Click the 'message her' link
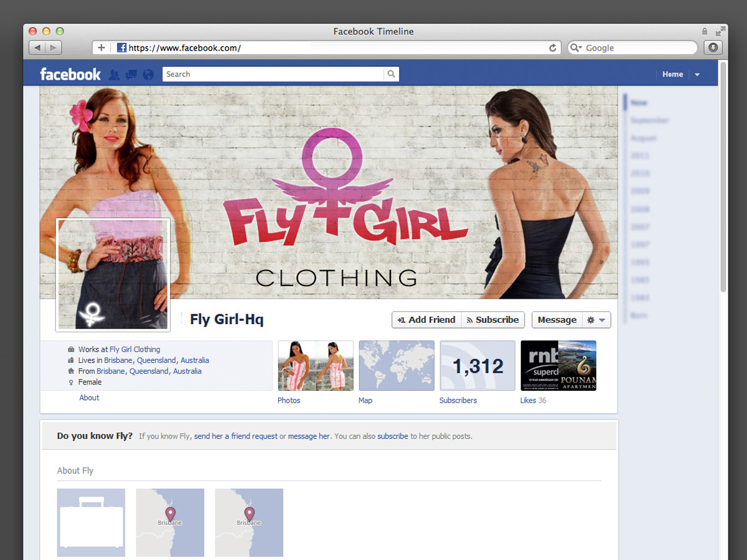The image size is (747, 560). (309, 437)
